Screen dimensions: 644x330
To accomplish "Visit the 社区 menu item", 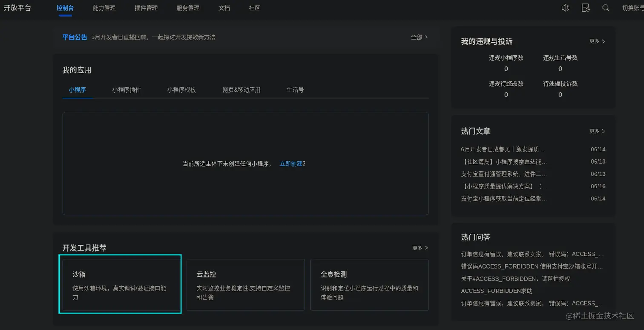I will click(x=255, y=8).
